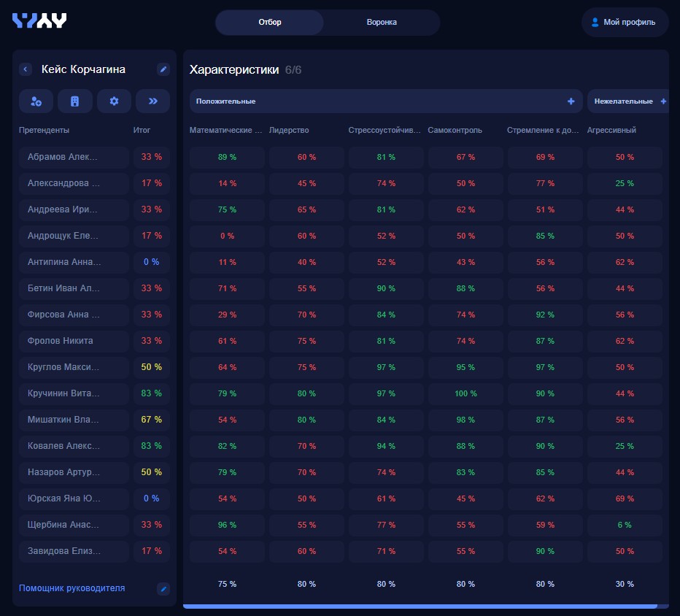
Task: Open Мой профиль
Action: tap(625, 22)
